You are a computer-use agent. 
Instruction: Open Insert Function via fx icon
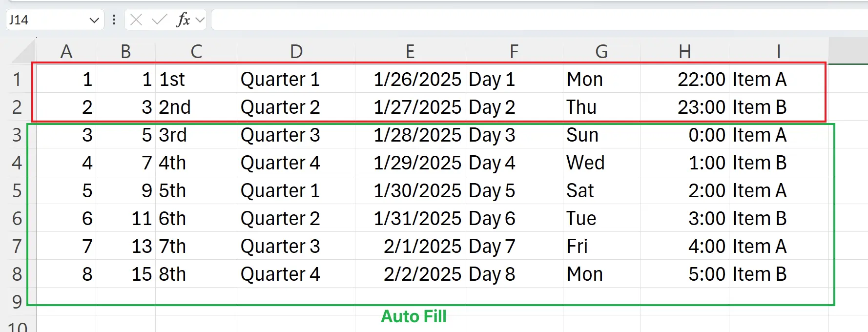(183, 20)
